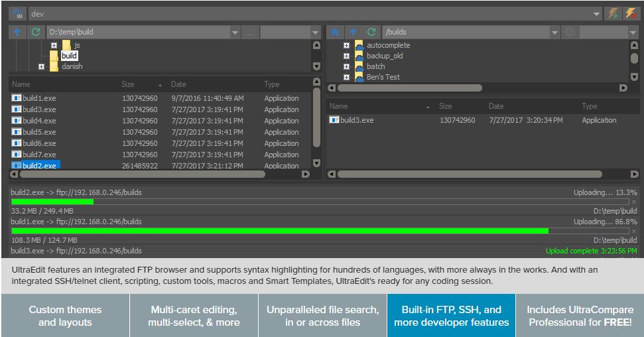Screen dimensions: 644x337
Task: Select build3.exe in remote file list
Action: coord(357,121)
